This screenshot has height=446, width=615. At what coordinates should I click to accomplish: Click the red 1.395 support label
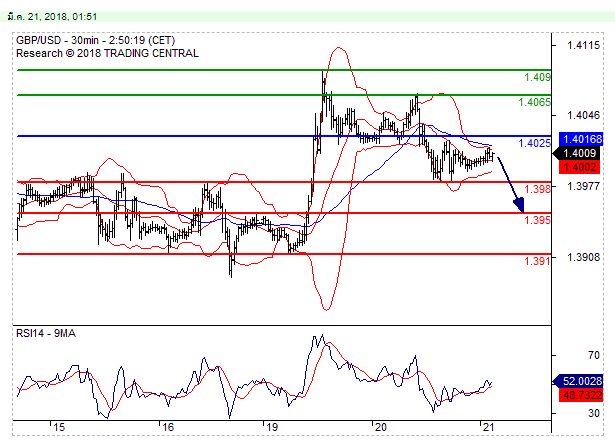[537, 220]
